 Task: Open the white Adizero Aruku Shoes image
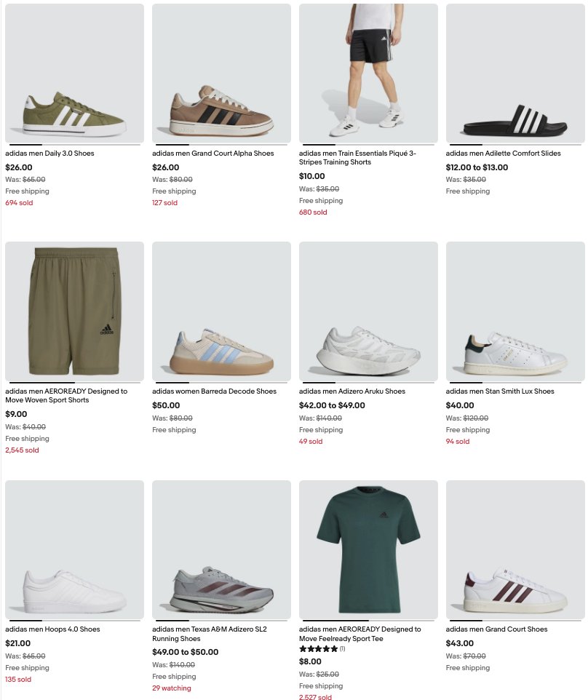tap(368, 311)
